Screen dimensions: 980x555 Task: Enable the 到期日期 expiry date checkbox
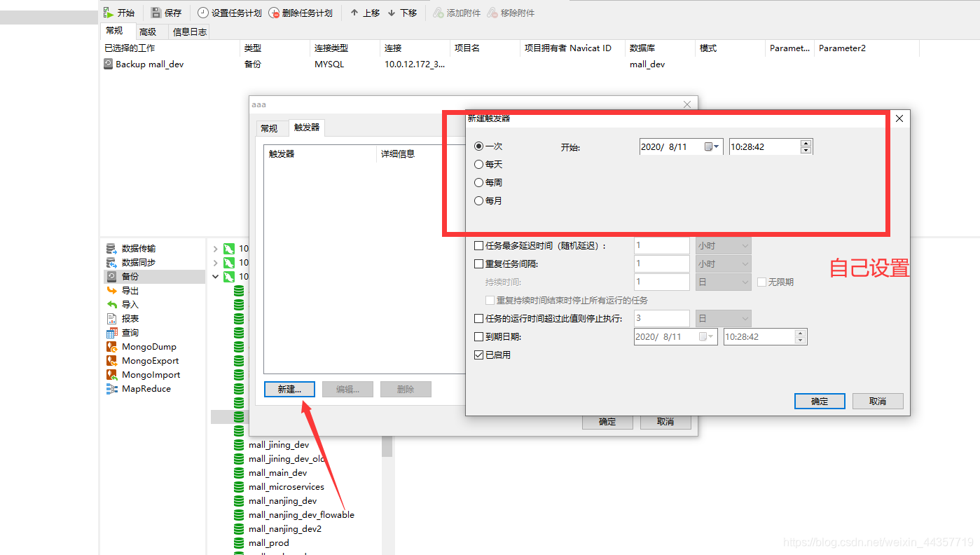[x=479, y=337]
